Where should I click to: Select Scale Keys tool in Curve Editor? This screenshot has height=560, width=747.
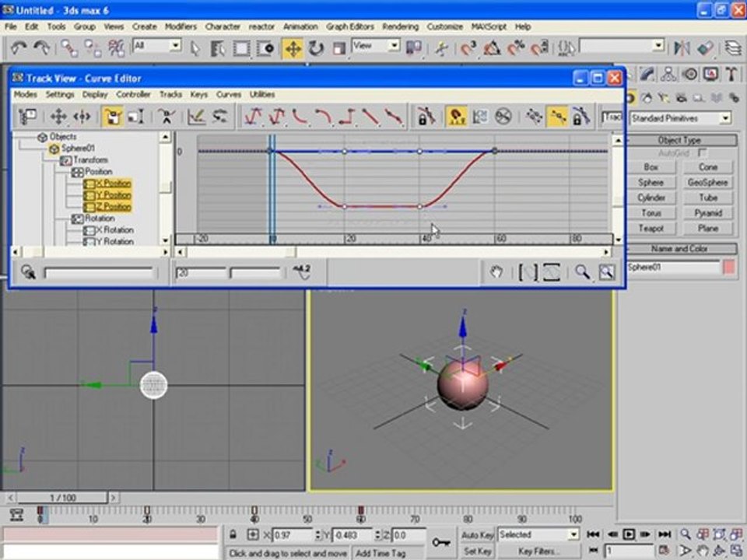tap(112, 116)
